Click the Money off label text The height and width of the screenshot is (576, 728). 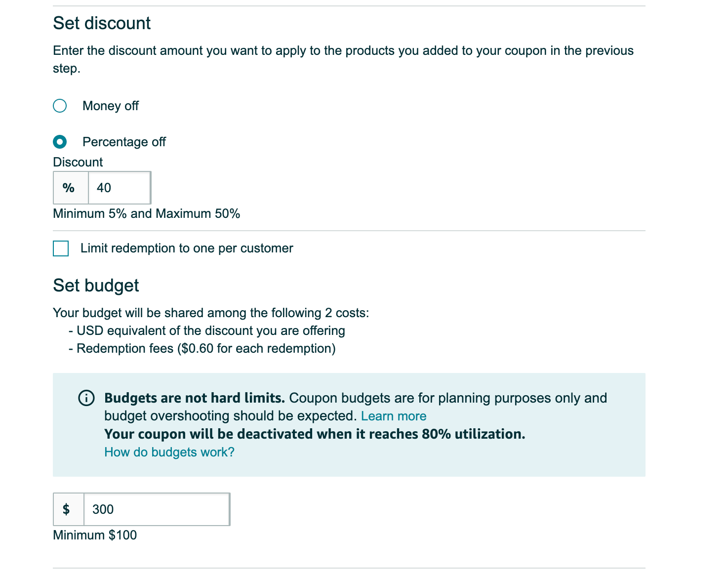111,106
